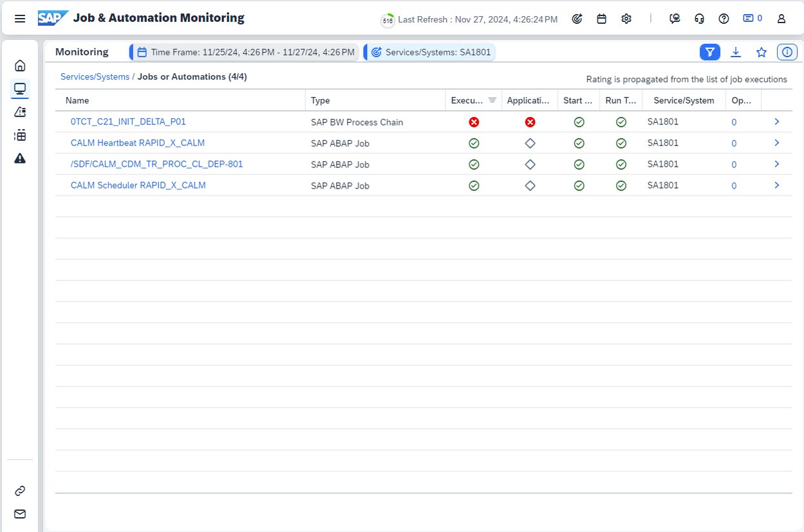
Task: Select the Monitoring sidebar icon
Action: [20, 88]
